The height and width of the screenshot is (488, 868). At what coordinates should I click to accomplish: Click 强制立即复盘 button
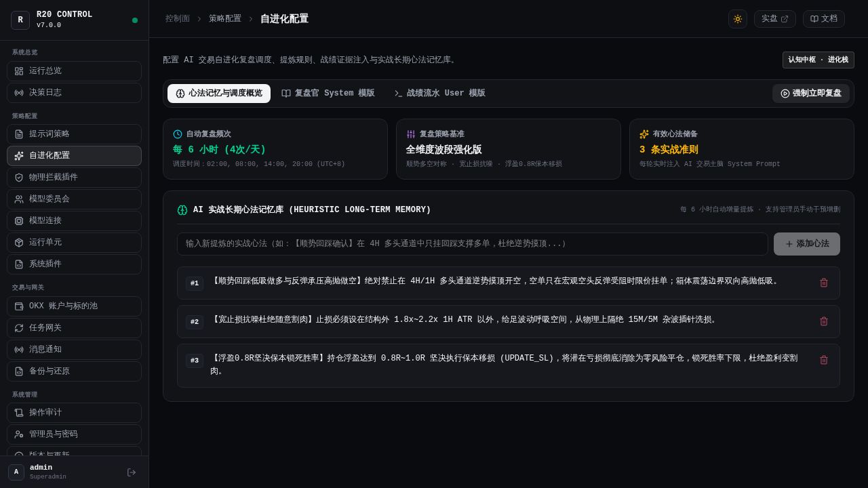click(x=811, y=94)
